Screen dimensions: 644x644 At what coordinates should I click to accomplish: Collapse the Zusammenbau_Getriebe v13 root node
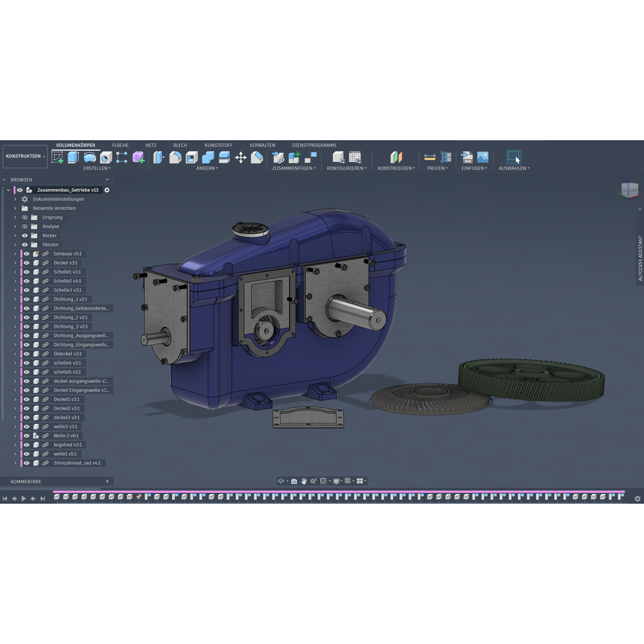point(8,190)
